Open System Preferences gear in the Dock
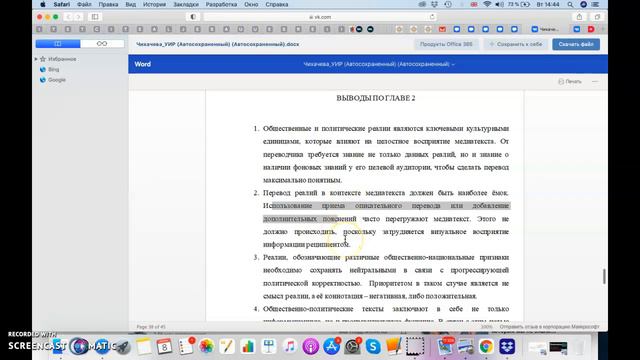640x360 pixels. 352,347
